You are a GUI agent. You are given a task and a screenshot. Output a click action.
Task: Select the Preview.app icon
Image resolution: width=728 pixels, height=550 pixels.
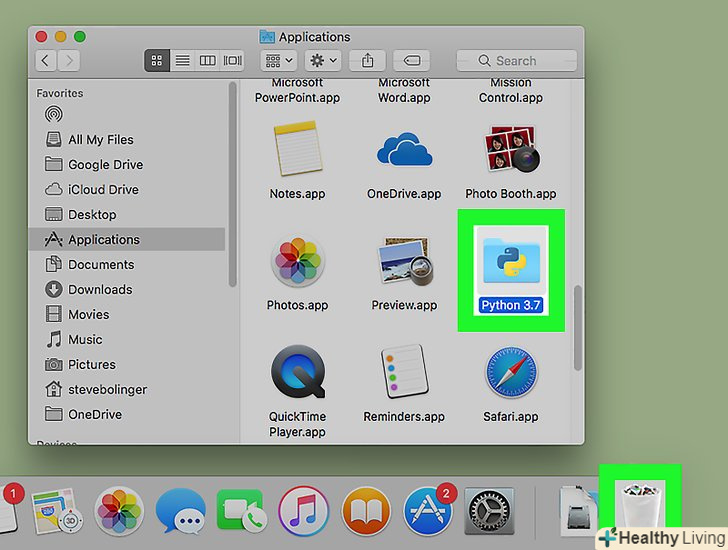405,261
